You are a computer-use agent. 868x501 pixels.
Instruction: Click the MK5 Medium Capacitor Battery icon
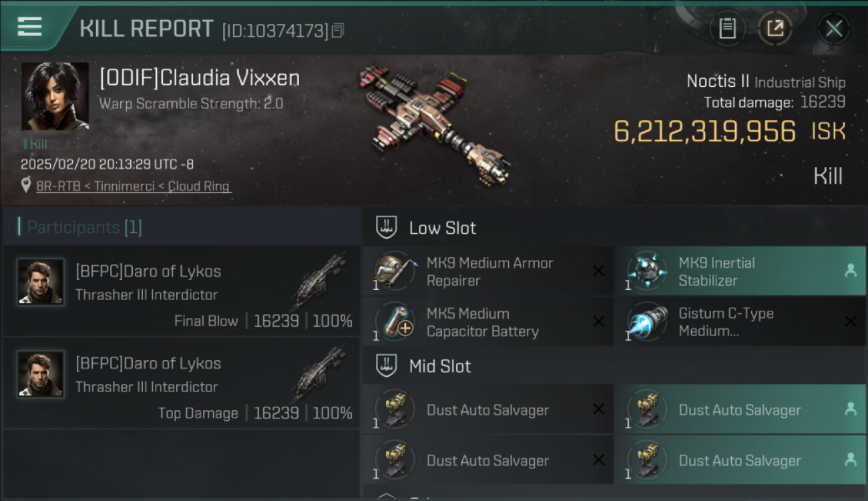pyautogui.click(x=394, y=322)
